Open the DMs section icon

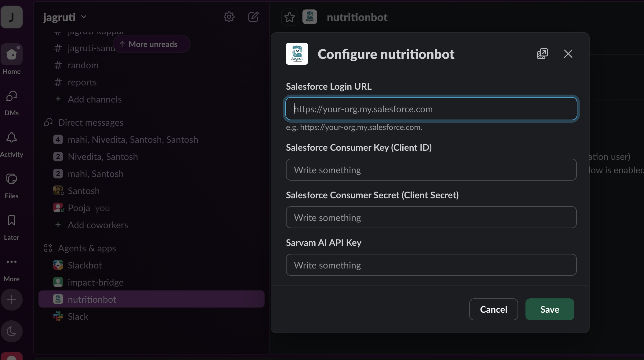click(x=12, y=96)
